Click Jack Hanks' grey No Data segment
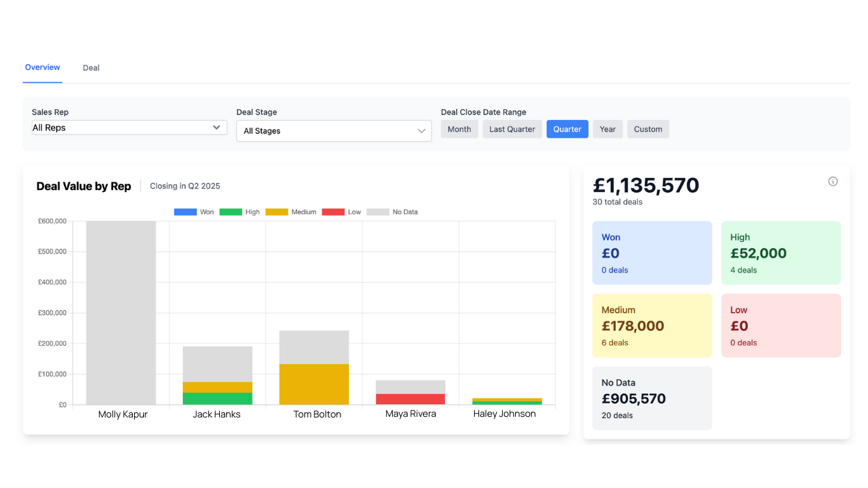The image size is (868, 488). (217, 364)
